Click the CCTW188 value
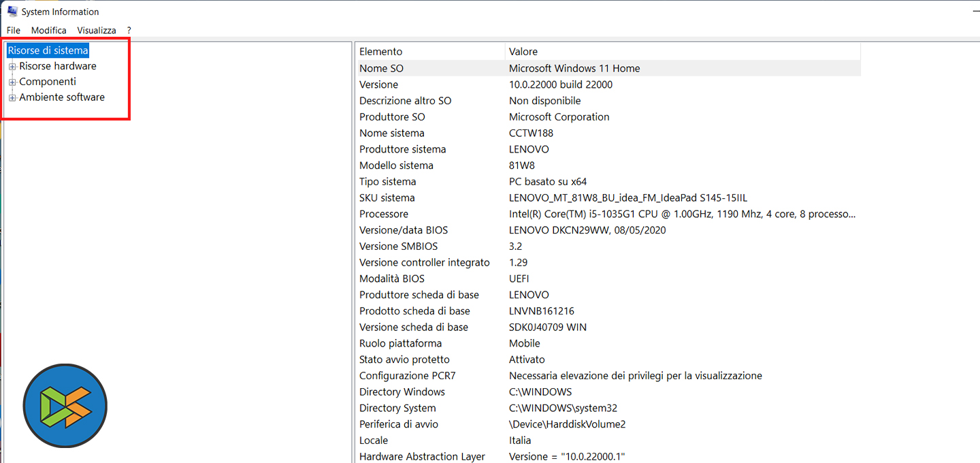This screenshot has height=463, width=980. [x=532, y=133]
